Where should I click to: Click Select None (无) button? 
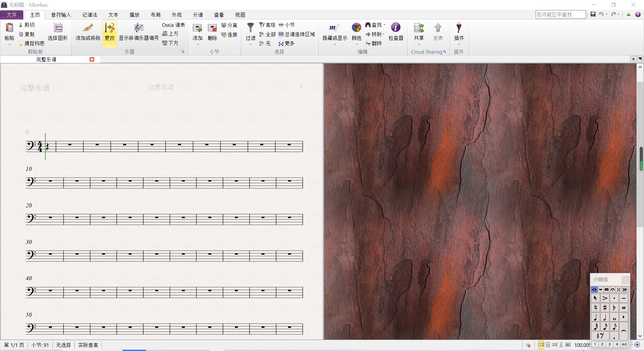[x=265, y=43]
